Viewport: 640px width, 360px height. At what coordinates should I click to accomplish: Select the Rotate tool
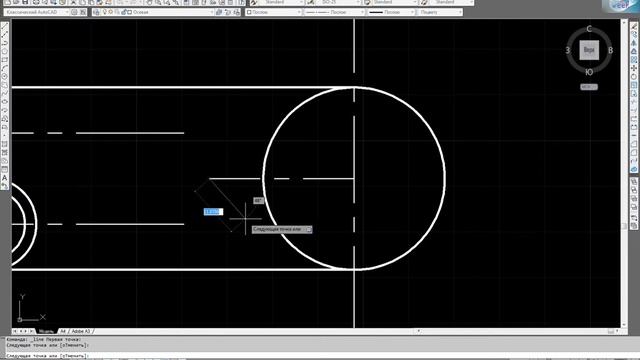pyautogui.click(x=634, y=76)
